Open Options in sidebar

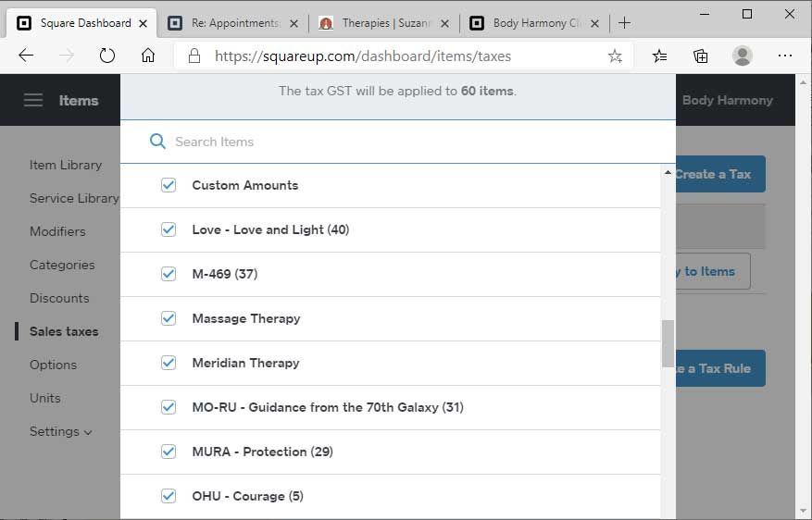point(53,365)
